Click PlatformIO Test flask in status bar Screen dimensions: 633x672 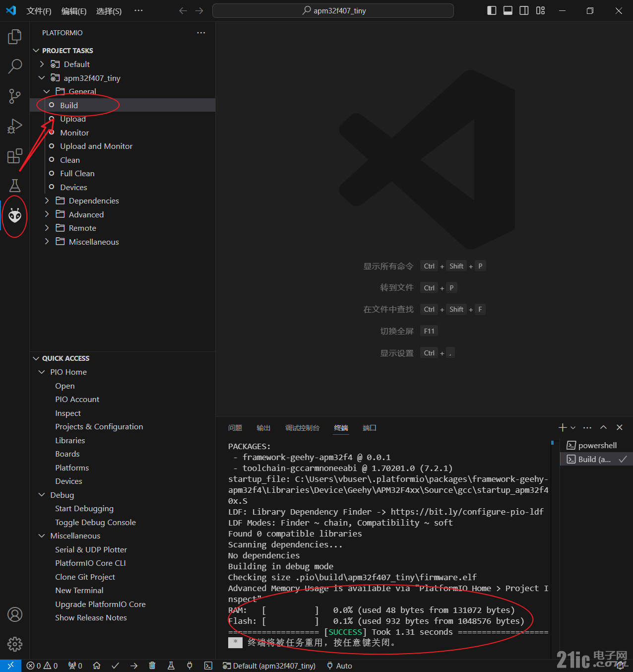[x=171, y=666]
